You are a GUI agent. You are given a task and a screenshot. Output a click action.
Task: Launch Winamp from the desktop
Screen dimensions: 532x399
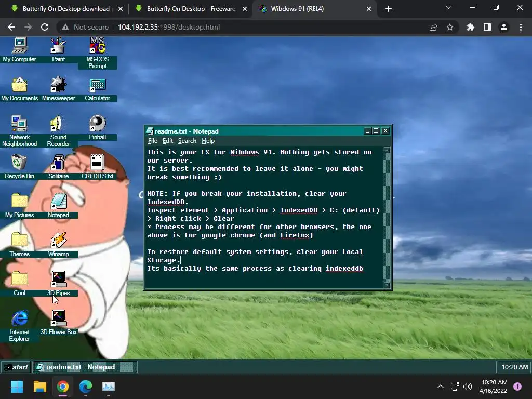[x=58, y=245]
